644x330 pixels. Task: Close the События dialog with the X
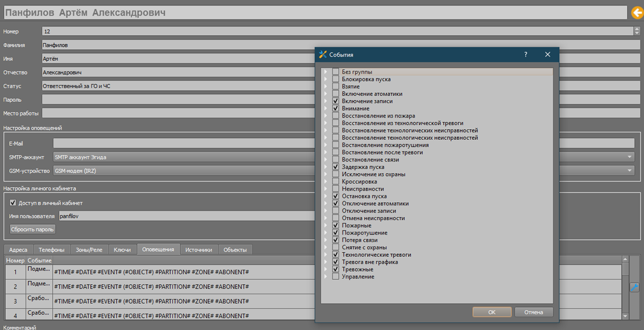547,54
